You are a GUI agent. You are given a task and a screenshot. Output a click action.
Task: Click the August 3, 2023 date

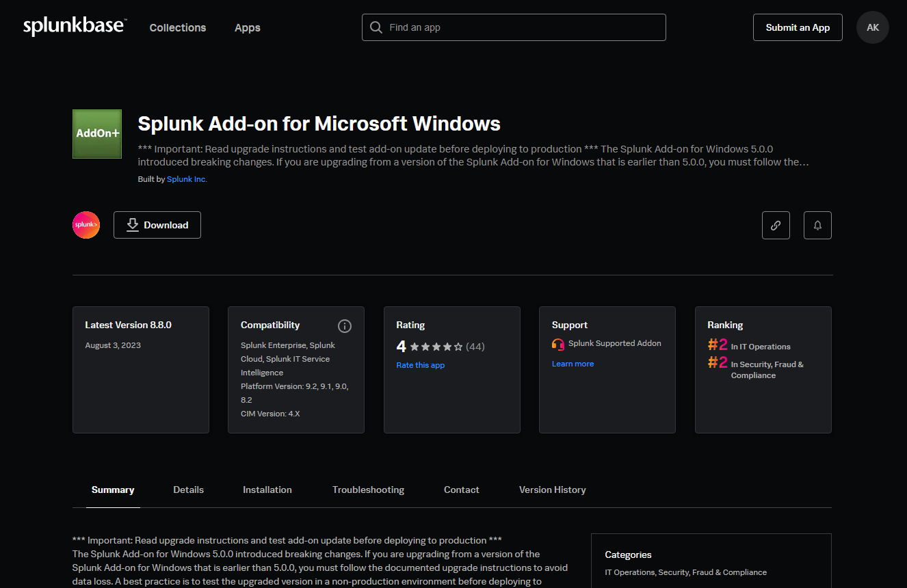[x=113, y=345]
